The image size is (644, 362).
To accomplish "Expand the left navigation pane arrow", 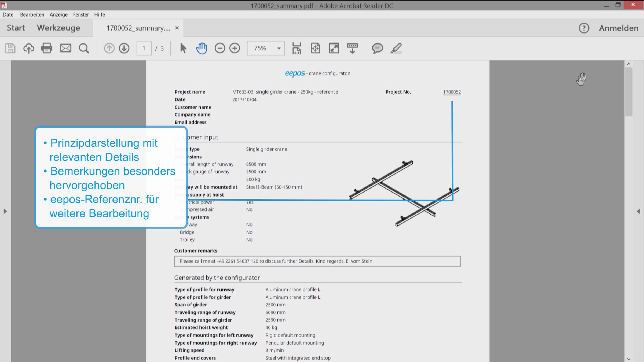I will (x=5, y=211).
